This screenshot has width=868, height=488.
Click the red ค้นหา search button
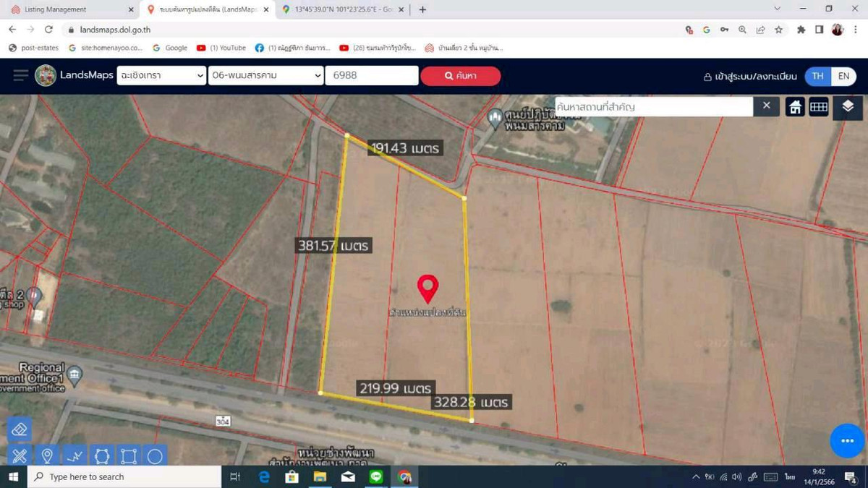coord(461,76)
